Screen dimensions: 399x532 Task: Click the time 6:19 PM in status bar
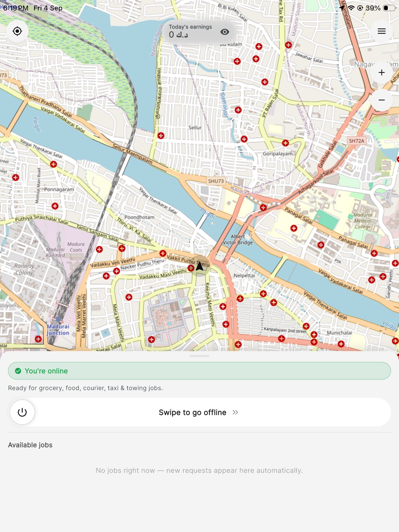point(16,8)
